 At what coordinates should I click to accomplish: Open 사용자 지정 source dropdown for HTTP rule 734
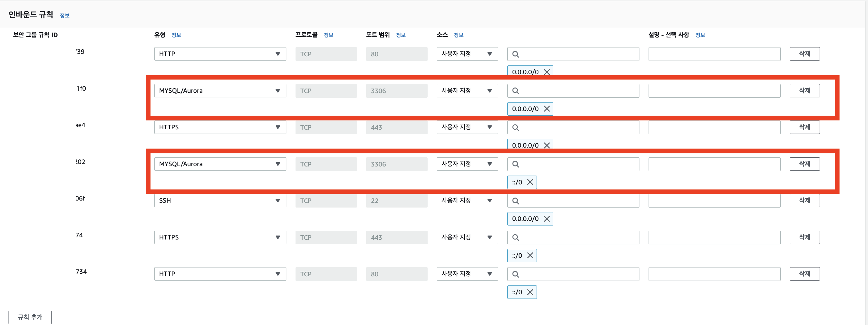click(467, 274)
